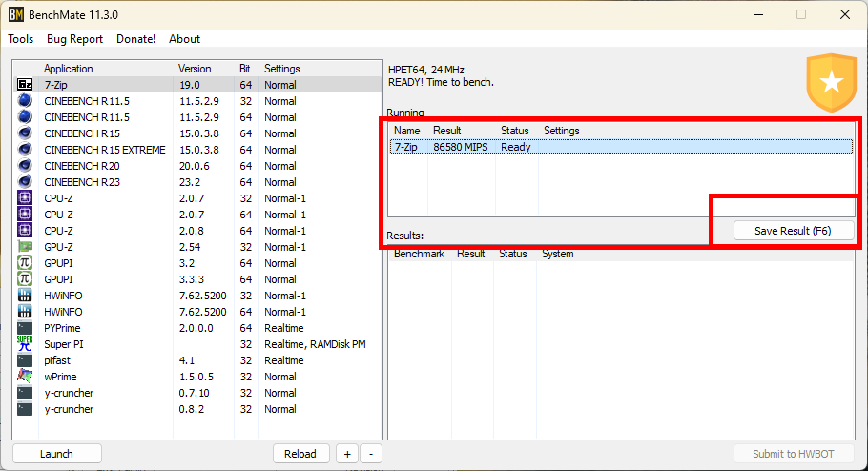This screenshot has height=471, width=868.
Task: Select the CINEBENCH R15 EXTREME row name
Action: [105, 150]
